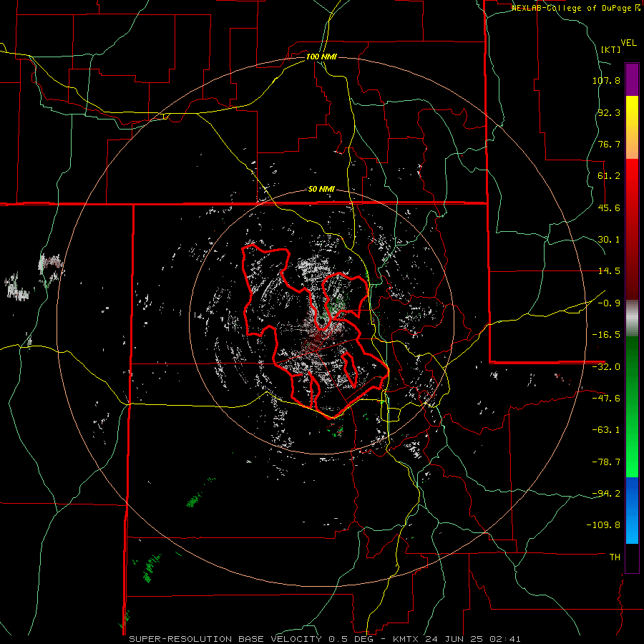Image resolution: width=644 pixels, height=644 pixels.
Task: Click the -78.7 velocity scale value
Action: coord(606,462)
